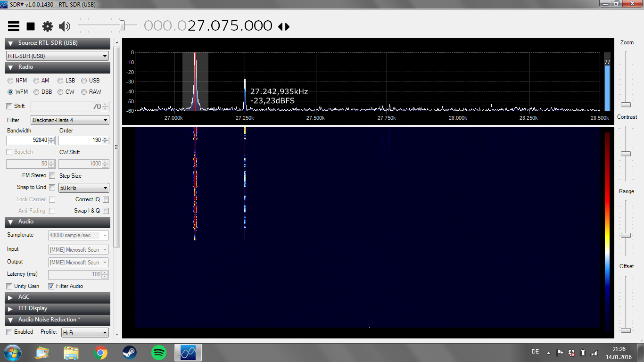Select WFM demodulation mode
The image size is (644, 362).
tap(10, 92)
